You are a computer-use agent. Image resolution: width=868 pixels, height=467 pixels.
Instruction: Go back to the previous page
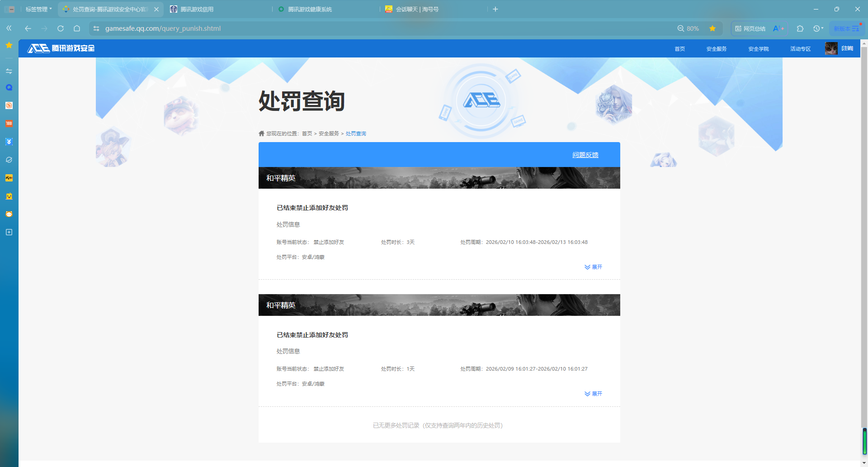28,28
